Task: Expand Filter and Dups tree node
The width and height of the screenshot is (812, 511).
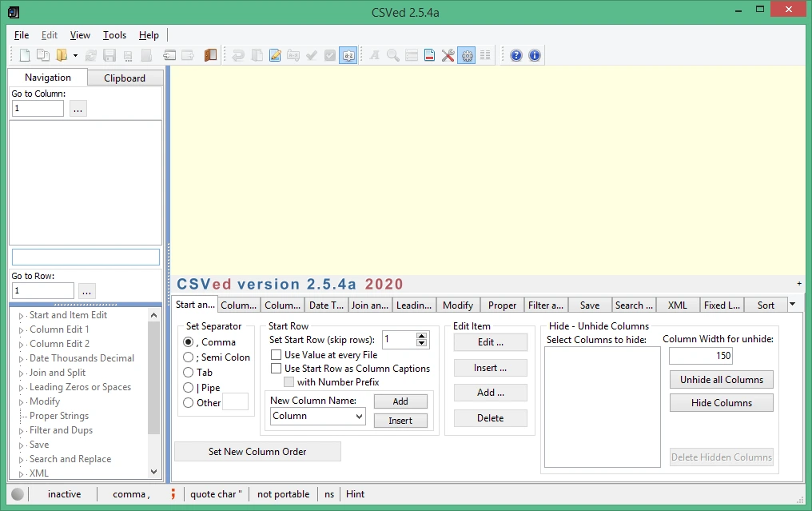Action: pos(22,431)
